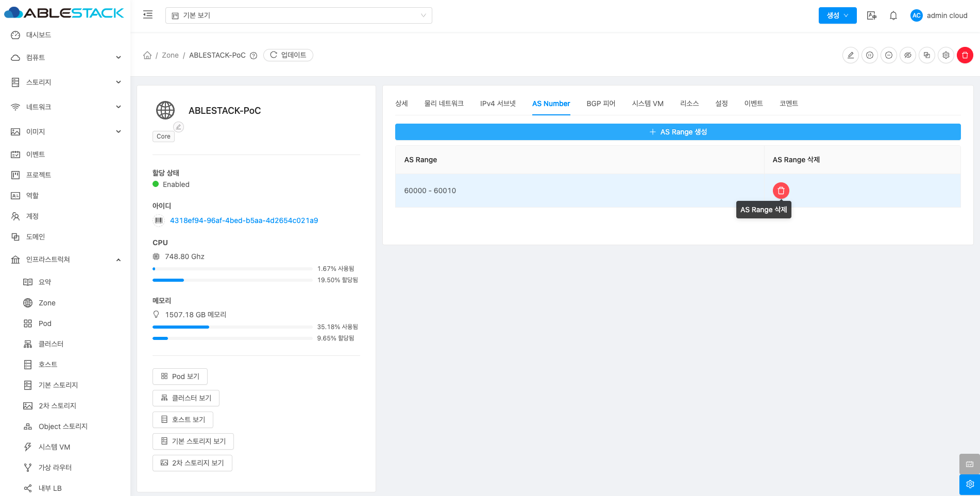Screen dimensions: 980x496
Task: Click the red delete zone trash icon
Action: 965,55
